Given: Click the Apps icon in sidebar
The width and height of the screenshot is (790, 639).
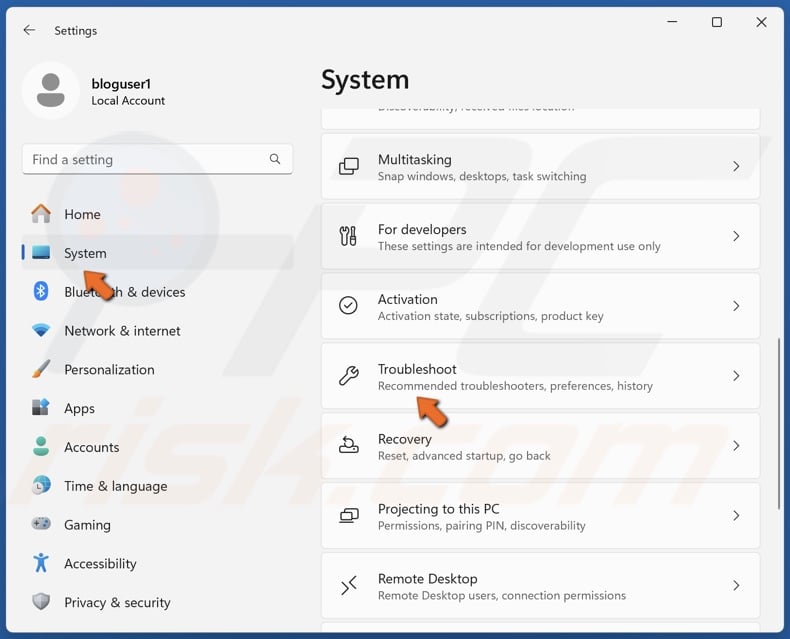Looking at the screenshot, I should [41, 407].
